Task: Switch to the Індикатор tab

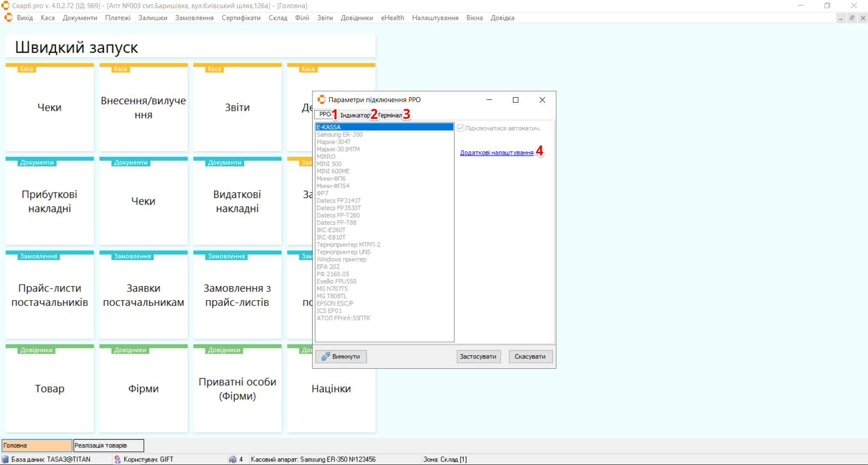Action: click(355, 115)
